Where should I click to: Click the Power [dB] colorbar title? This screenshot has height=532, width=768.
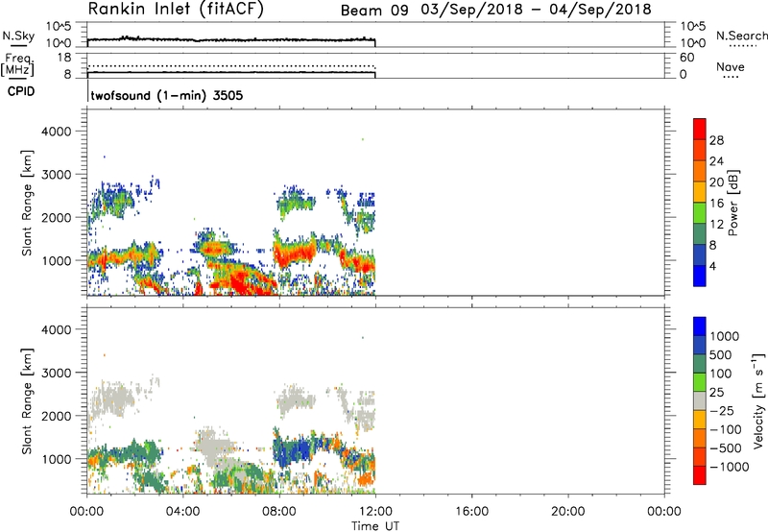click(x=733, y=203)
